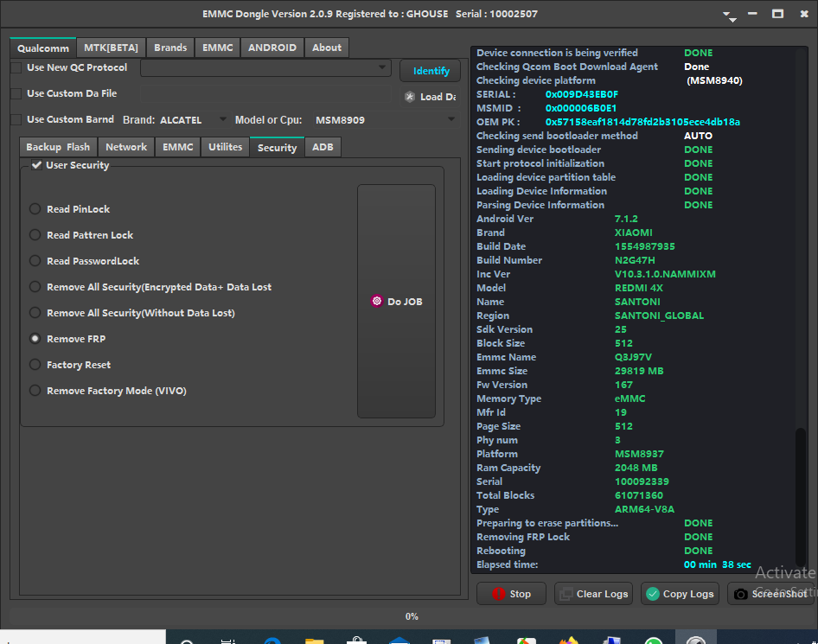Image resolution: width=818 pixels, height=644 pixels.
Task: Open the top EMMC tab
Action: (218, 48)
